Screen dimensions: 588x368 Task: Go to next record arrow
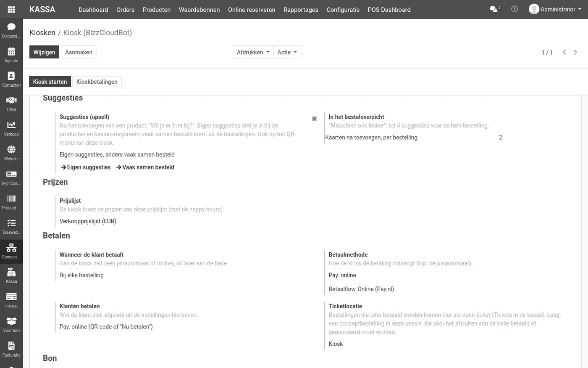click(x=575, y=52)
